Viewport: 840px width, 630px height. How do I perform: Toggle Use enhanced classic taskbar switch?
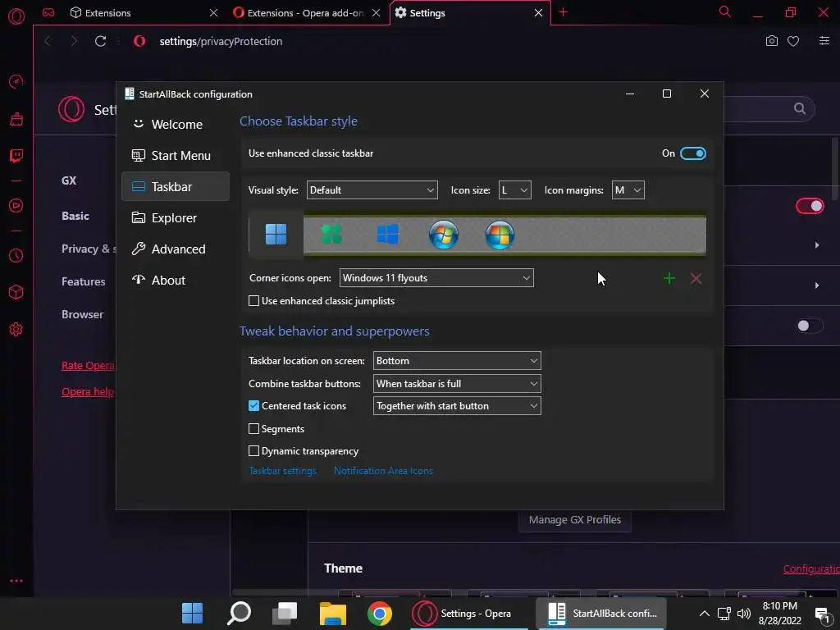(x=692, y=153)
